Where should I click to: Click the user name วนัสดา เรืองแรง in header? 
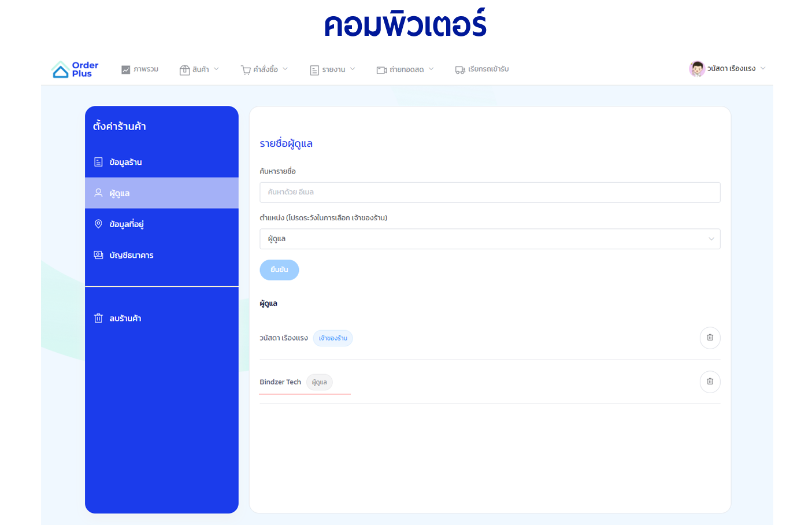point(731,69)
